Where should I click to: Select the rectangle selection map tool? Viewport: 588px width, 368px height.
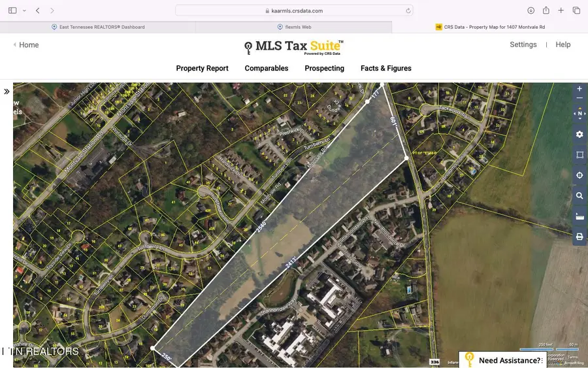pos(579,155)
